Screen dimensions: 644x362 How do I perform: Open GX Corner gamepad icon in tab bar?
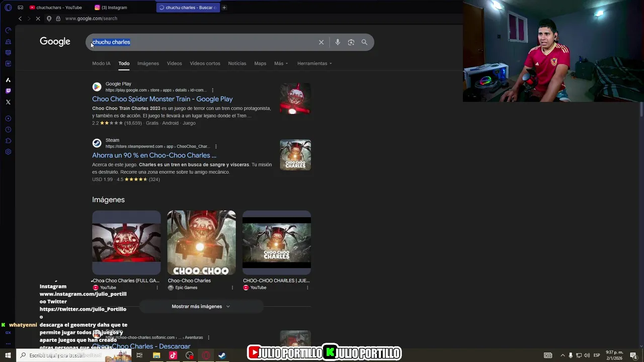click(20, 8)
